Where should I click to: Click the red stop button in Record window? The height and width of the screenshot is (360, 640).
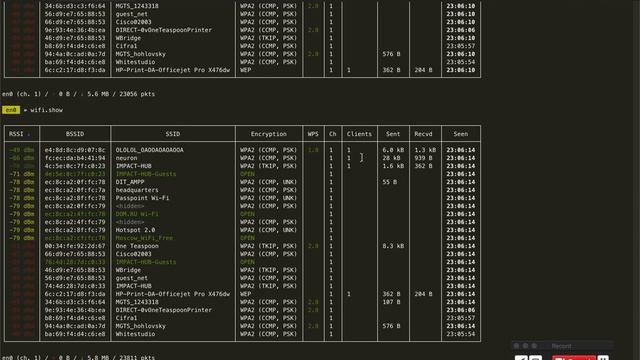(573, 358)
